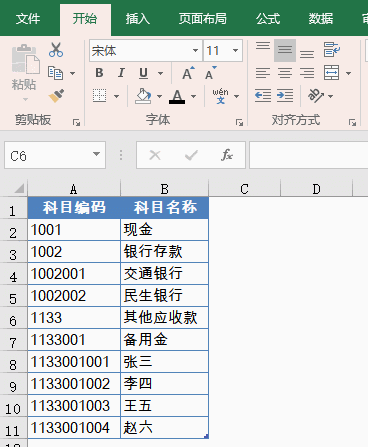368x447 pixels.
Task: Click cancel X in formula bar
Action: click(x=155, y=155)
